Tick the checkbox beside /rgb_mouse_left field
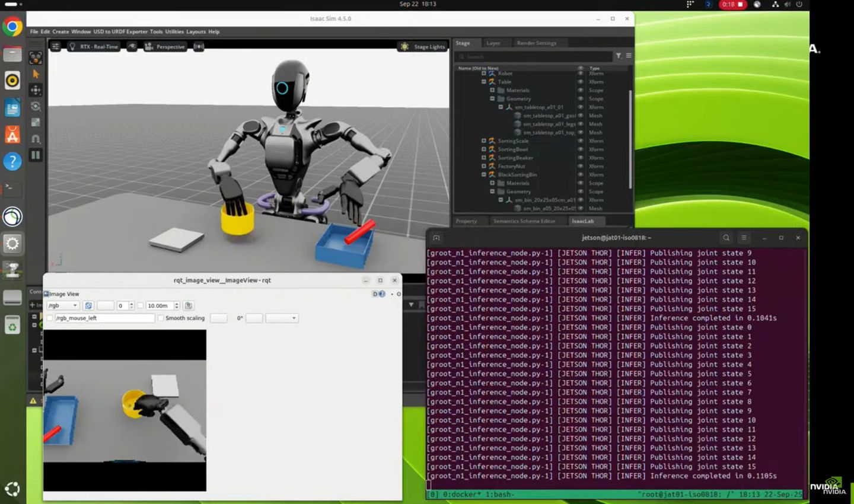854x504 pixels. click(x=50, y=318)
